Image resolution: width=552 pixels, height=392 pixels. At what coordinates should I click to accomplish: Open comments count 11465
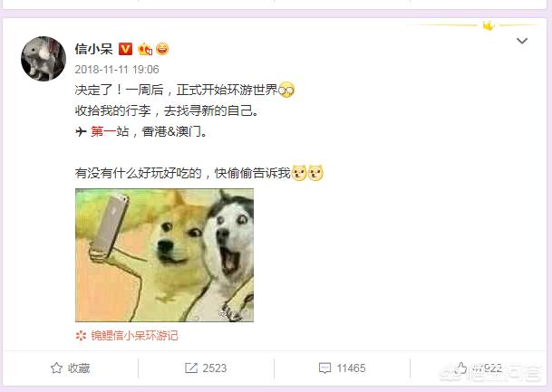351,368
